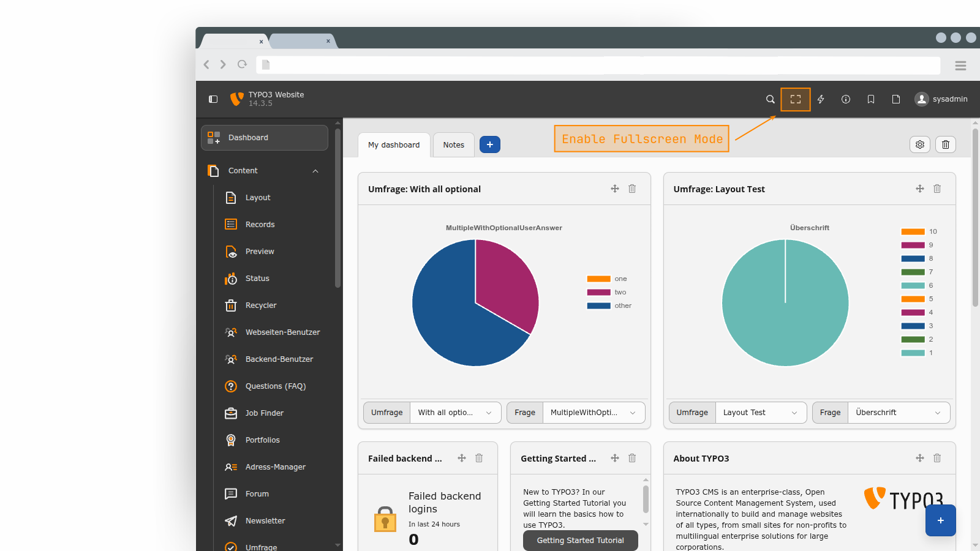980x551 pixels.
Task: Open the bookmarks icon in the top bar
Action: point(871,99)
